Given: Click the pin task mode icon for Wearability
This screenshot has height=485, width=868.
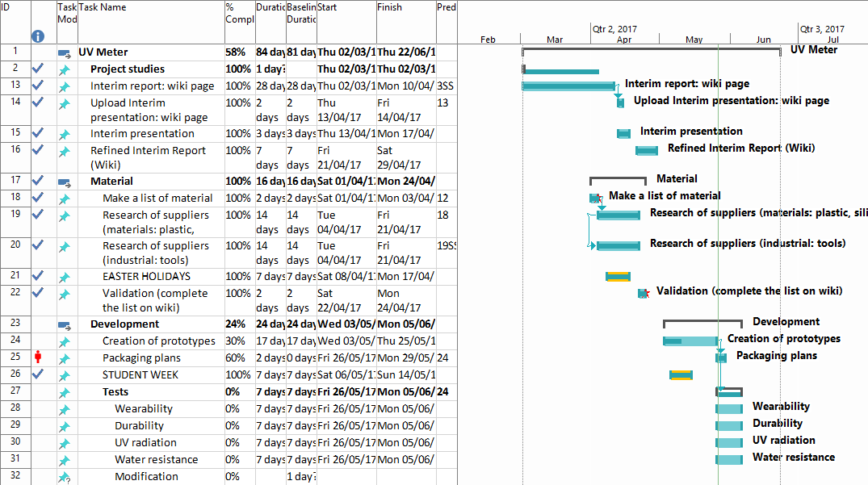Looking at the screenshot, I should coord(65,409).
